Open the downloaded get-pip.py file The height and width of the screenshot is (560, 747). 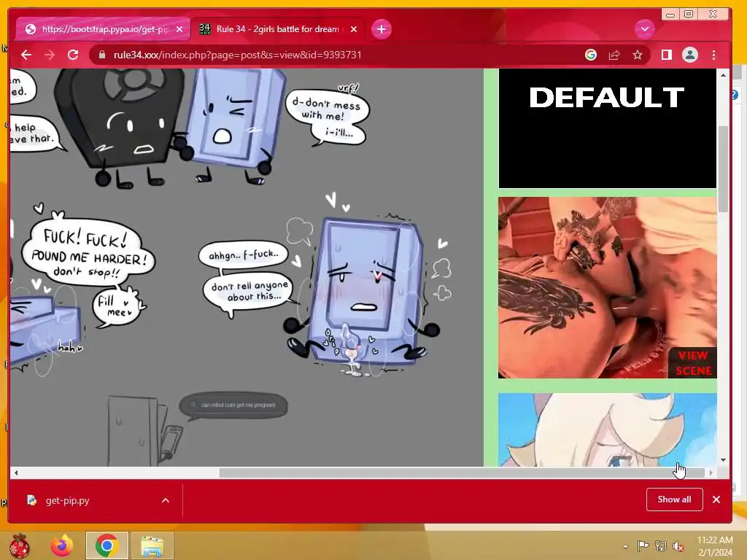tap(66, 500)
